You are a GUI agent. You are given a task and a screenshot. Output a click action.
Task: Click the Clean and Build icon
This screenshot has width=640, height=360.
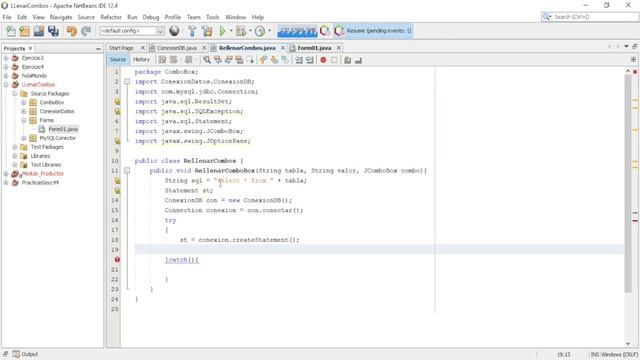(207, 31)
